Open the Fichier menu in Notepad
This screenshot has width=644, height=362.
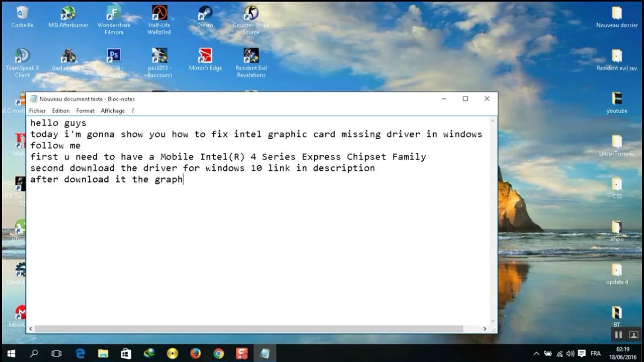(37, 111)
